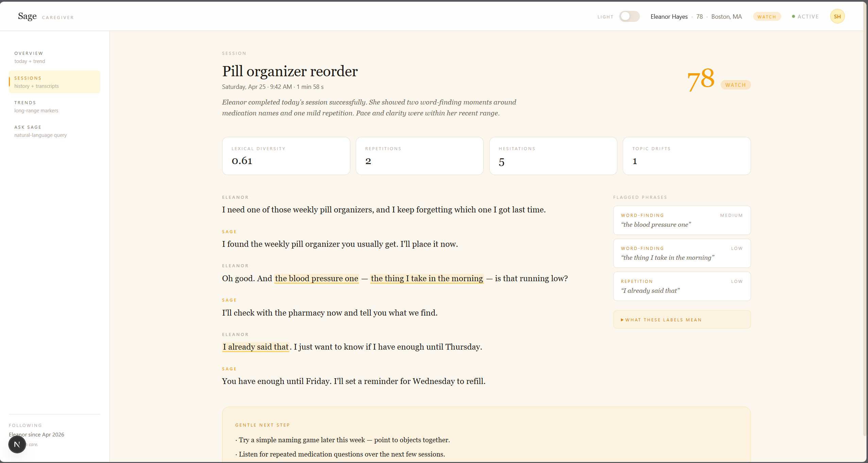Toggle the Light theme switch
Image resolution: width=868 pixels, height=463 pixels.
pos(629,16)
